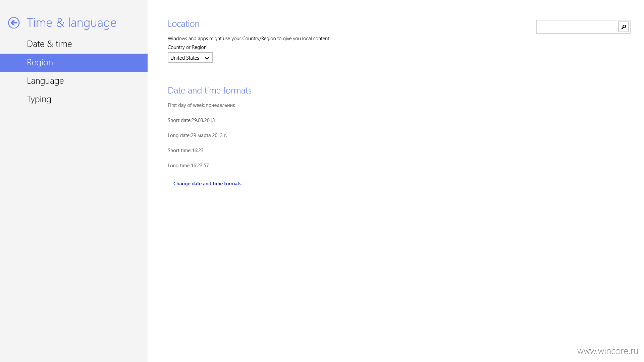Go back using the circular arrow icon
644x362 pixels.
point(14,23)
